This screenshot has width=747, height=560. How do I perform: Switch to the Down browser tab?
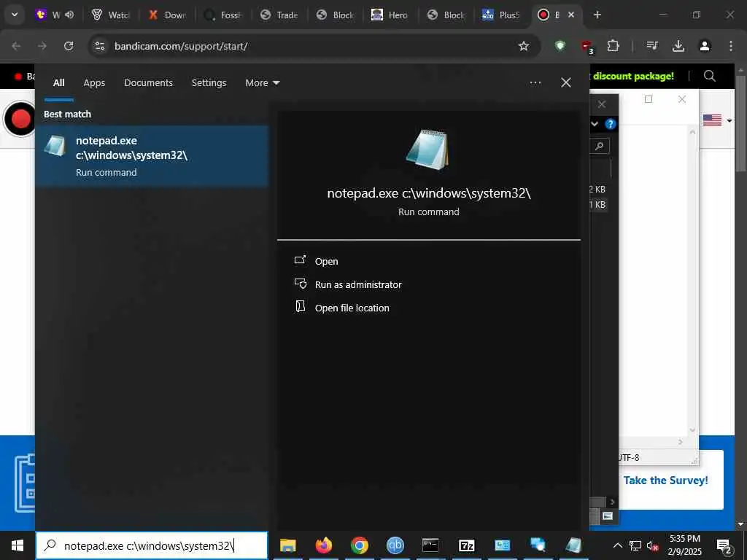[x=168, y=15]
